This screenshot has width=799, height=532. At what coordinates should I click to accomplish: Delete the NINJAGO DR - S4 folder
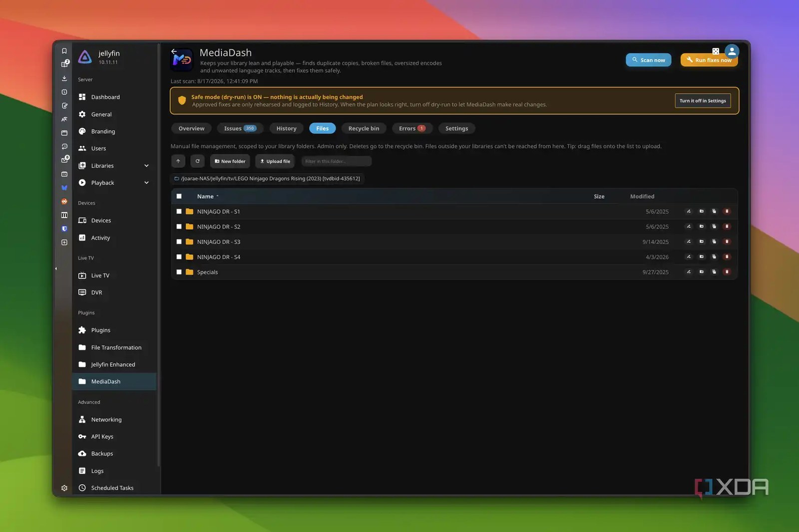pos(727,257)
